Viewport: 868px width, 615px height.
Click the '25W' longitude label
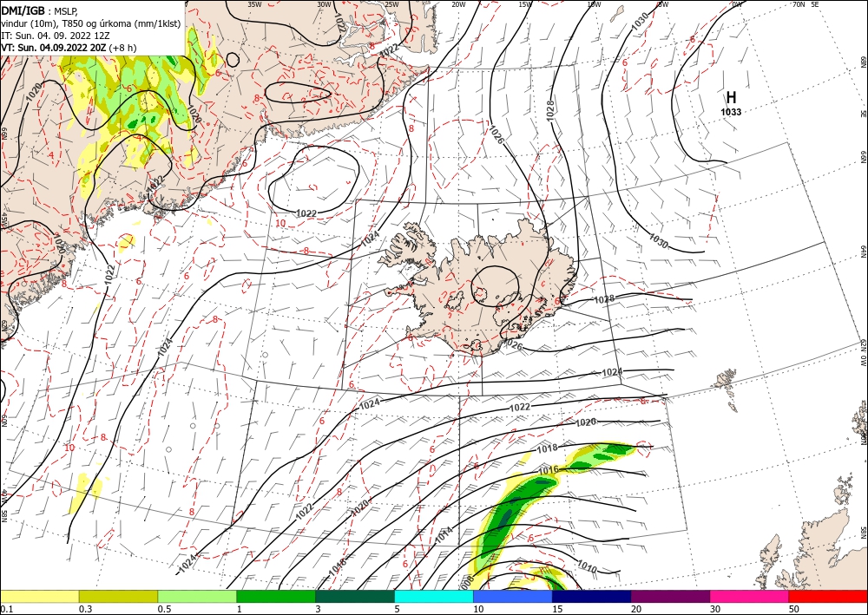pyautogui.click(x=391, y=4)
